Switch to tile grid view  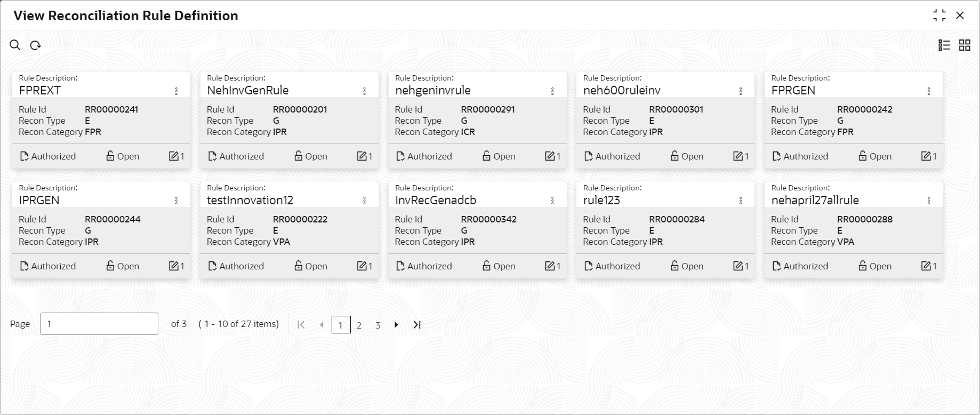point(965,45)
